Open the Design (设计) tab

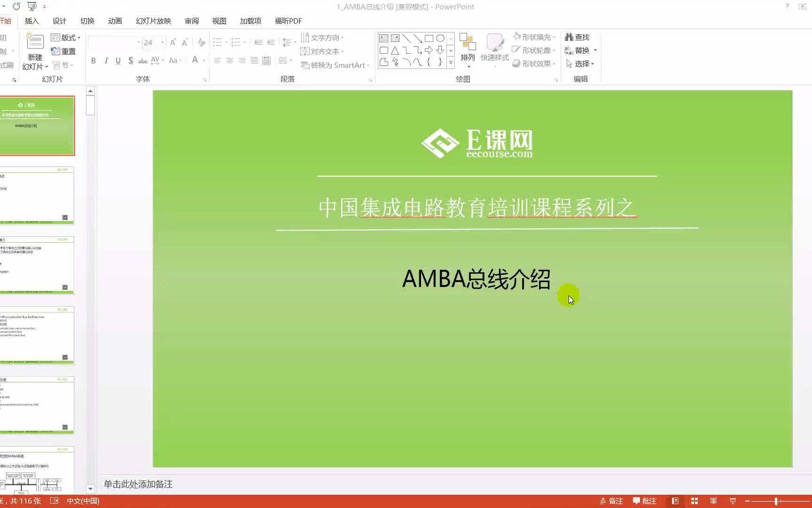(x=59, y=21)
